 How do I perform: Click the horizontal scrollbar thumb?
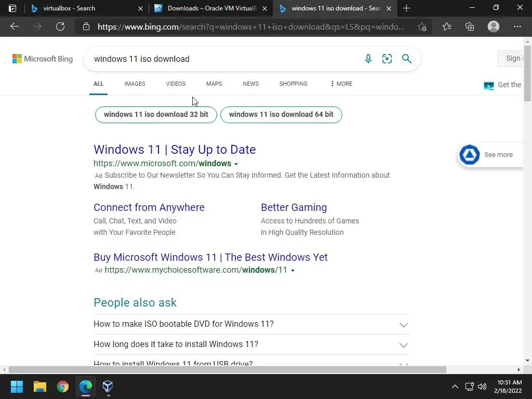(228, 369)
